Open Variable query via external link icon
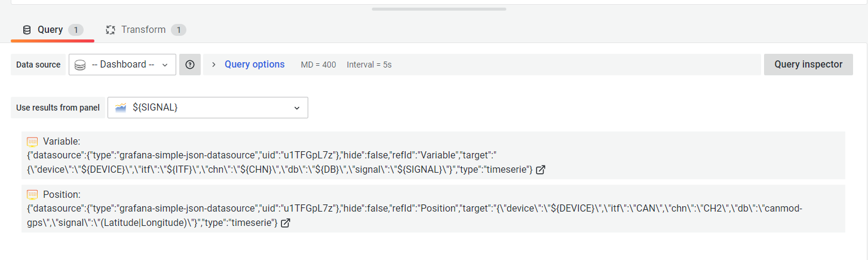Viewport: 868px width, 260px height. click(x=541, y=170)
